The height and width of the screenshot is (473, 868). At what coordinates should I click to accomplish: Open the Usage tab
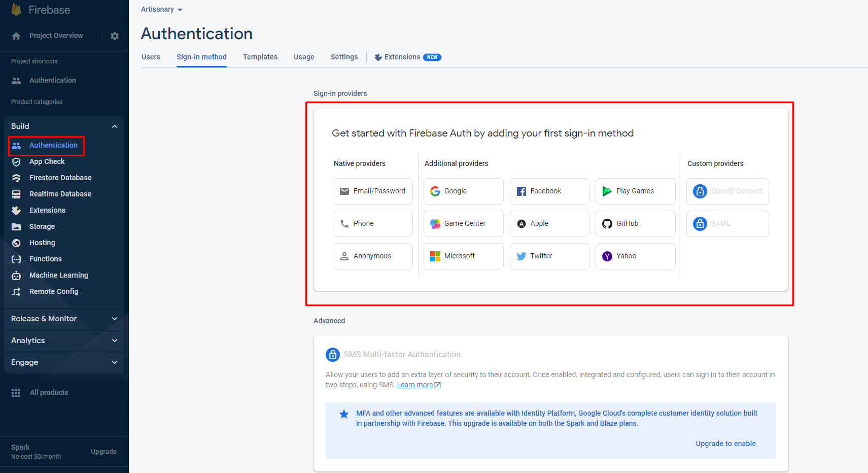[304, 57]
